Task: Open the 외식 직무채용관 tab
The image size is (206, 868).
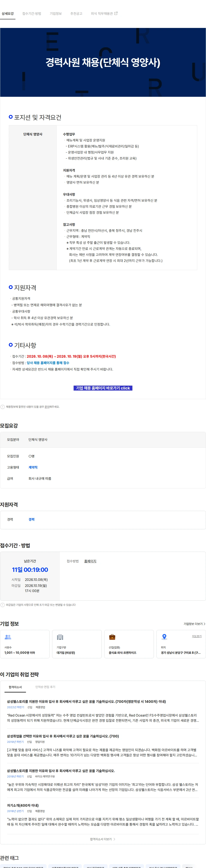Action: 104,14
